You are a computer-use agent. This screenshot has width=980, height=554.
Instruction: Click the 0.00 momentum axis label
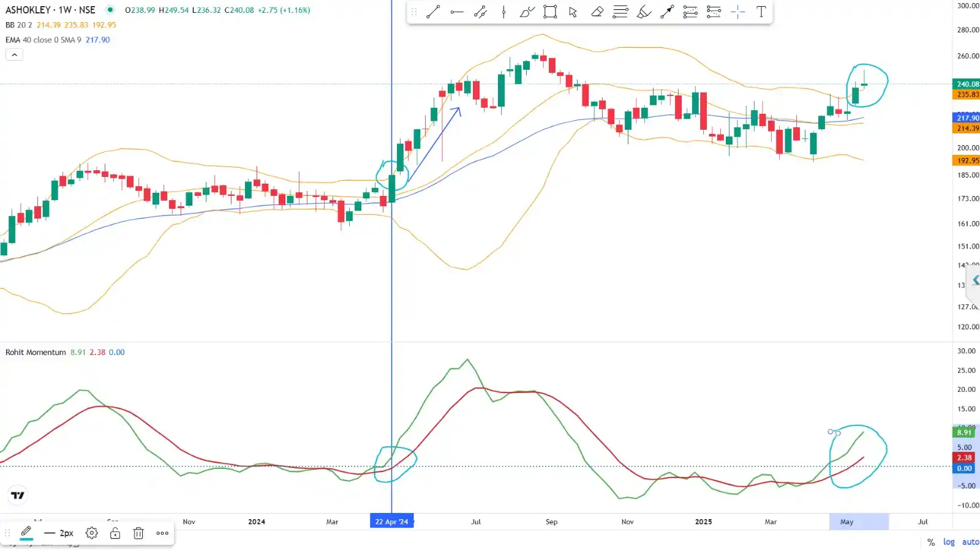pos(964,469)
